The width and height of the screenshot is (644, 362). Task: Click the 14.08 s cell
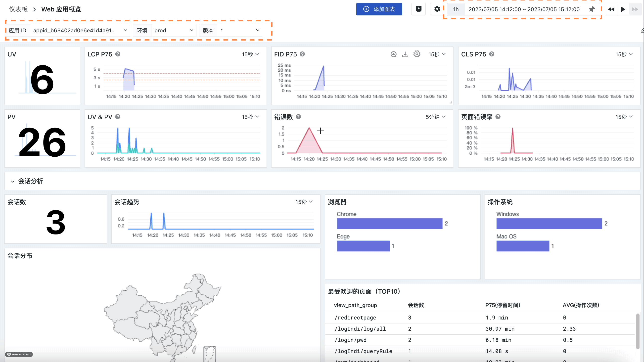coord(497,351)
